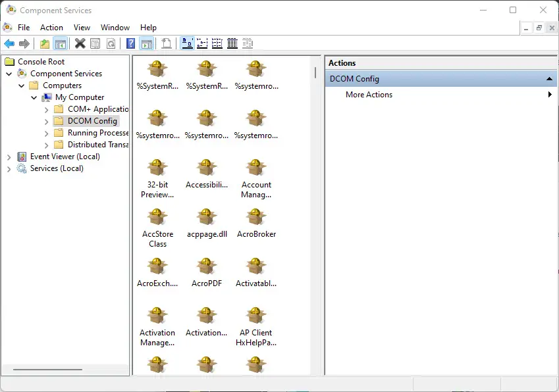
Task: Toggle the Show/Hide Action Pane button
Action: click(147, 44)
